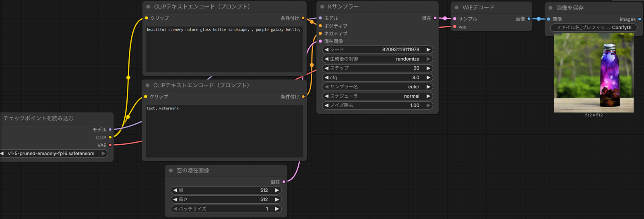The width and height of the screenshot is (644, 219).
Task: Select the Kサンプラー node title bar
Action: [x=378, y=7]
